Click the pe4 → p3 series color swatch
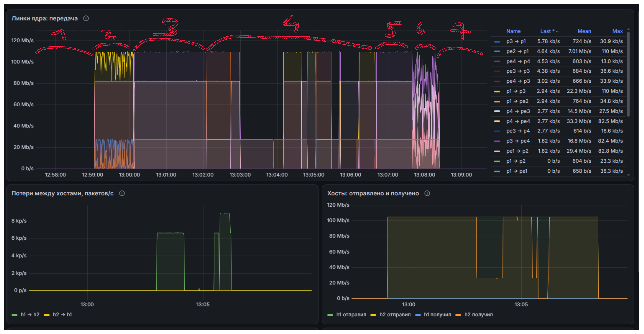 tap(497, 81)
